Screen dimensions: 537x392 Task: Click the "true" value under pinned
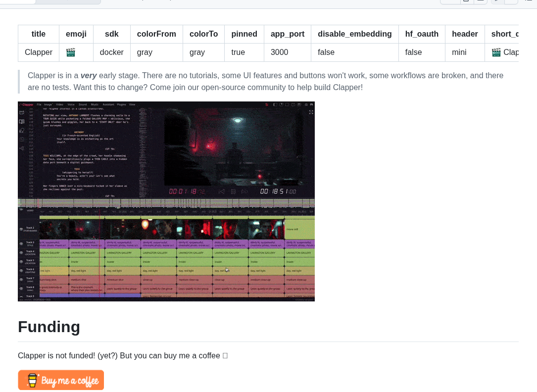pyautogui.click(x=238, y=52)
